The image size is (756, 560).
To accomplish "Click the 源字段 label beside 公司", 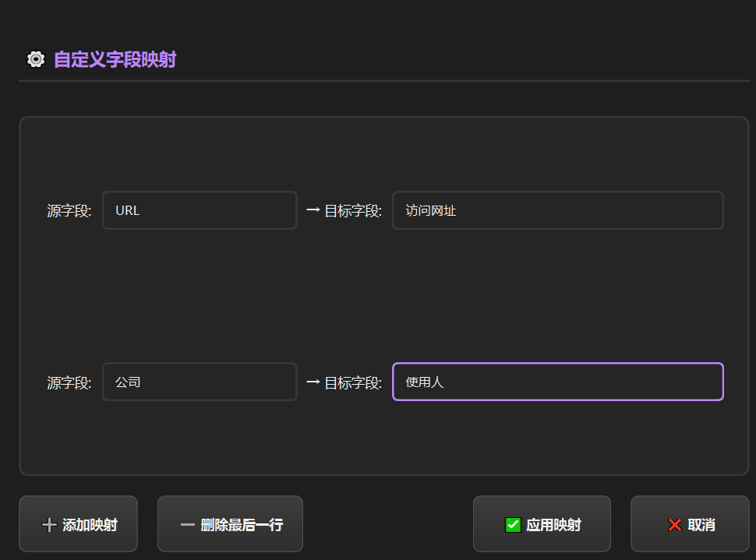I will pos(69,382).
